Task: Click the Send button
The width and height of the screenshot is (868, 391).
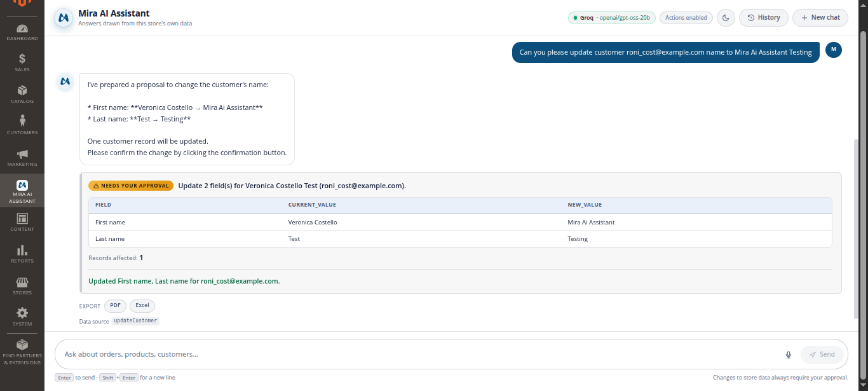Action: (x=822, y=355)
